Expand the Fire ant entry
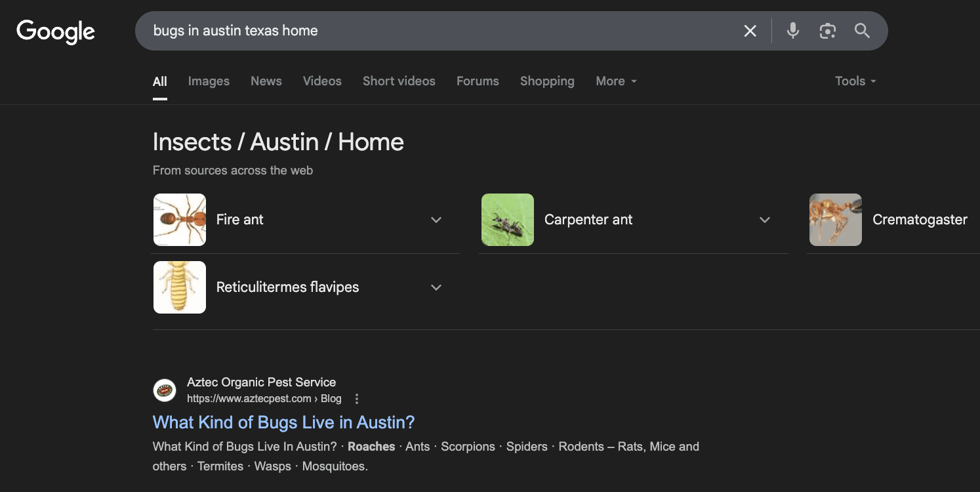Image resolution: width=980 pixels, height=492 pixels. point(436,220)
